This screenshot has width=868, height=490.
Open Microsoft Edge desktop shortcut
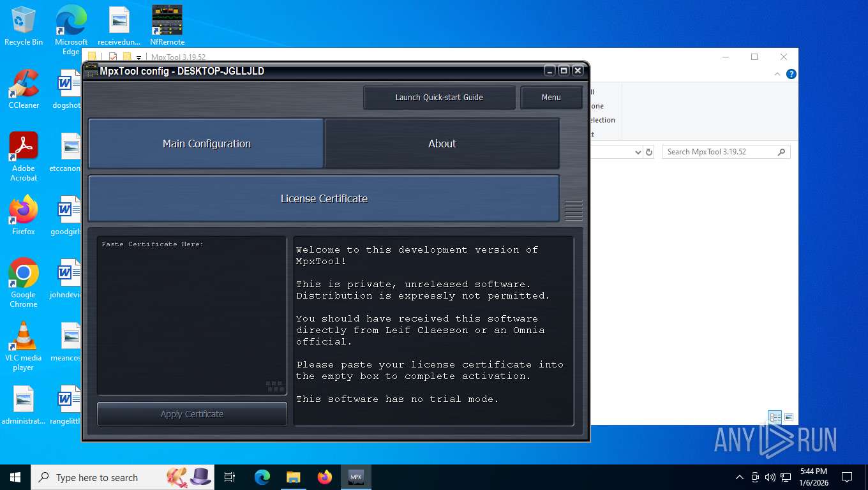coord(71,30)
